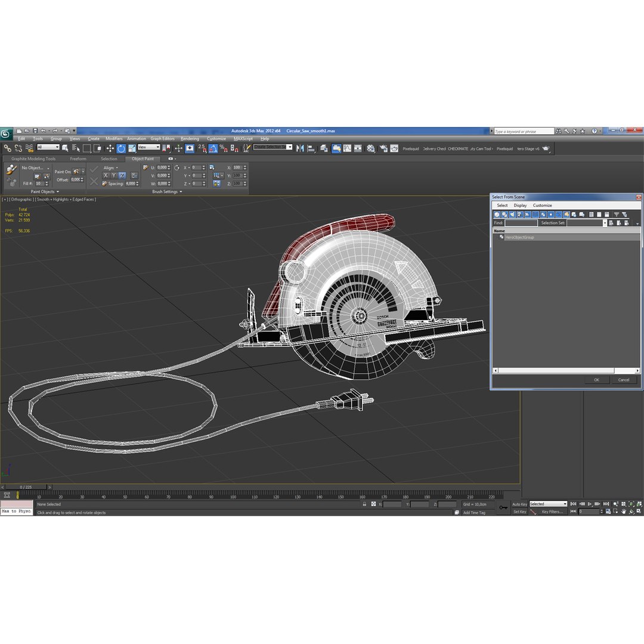Toggle the 2.5 Snaps button
The width and height of the screenshot is (644, 644).
(x=202, y=148)
